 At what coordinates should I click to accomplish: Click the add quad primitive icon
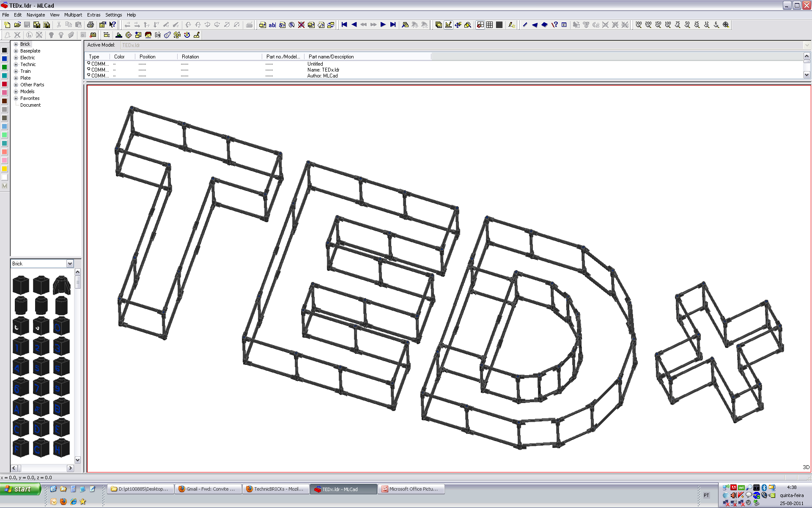coord(544,25)
